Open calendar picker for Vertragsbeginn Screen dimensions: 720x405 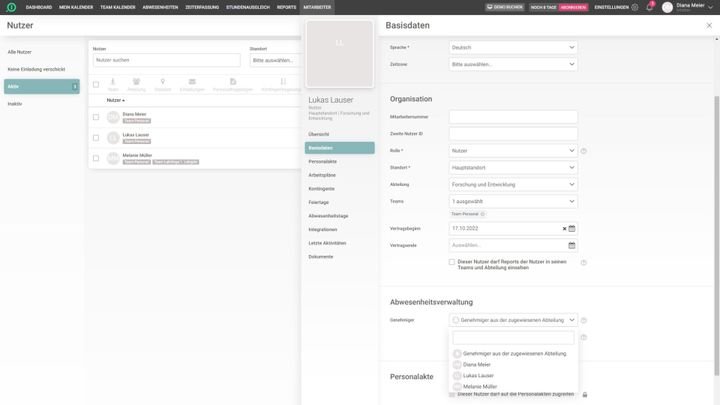[x=572, y=228]
